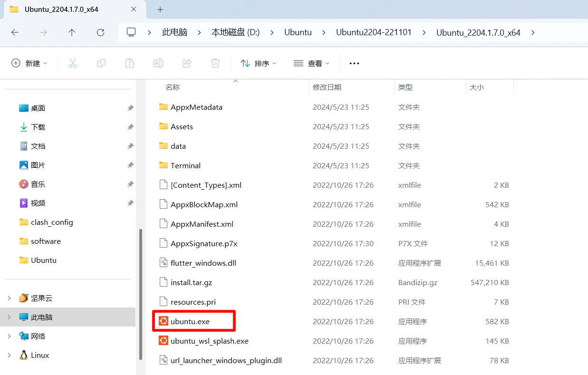Select the install.tar.gz file name

tap(191, 282)
